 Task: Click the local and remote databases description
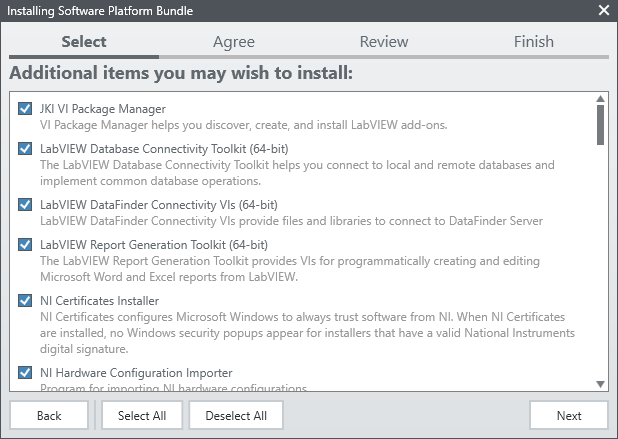(x=297, y=173)
